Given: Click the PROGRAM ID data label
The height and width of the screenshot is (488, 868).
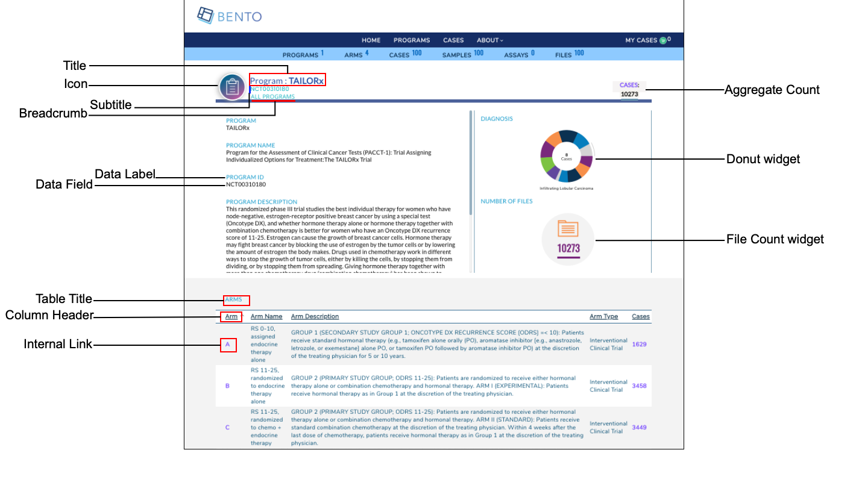Looking at the screenshot, I should point(245,177).
